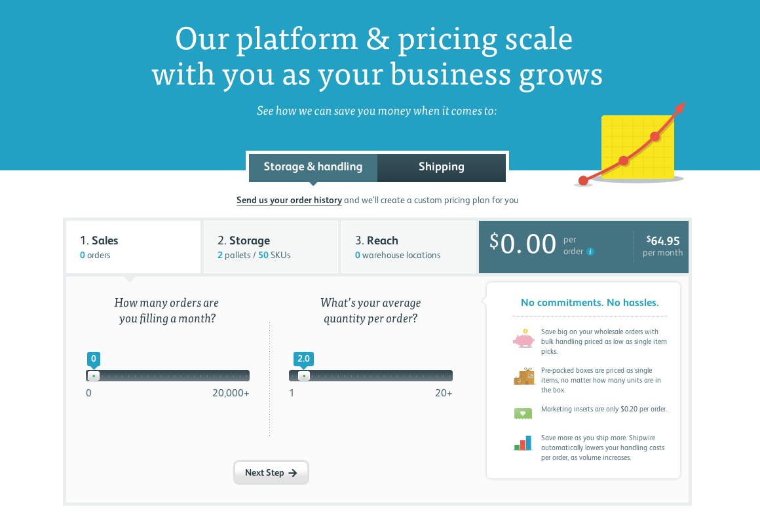Click the bar chart volume savings icon
The height and width of the screenshot is (532, 760).
523,443
